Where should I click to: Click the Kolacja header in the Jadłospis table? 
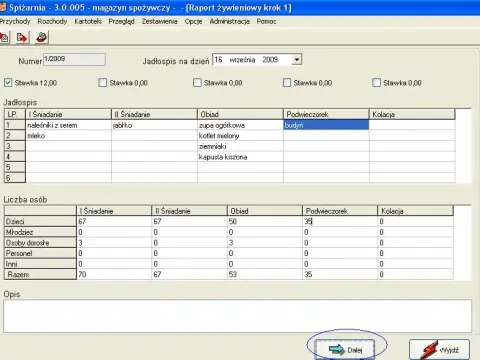[x=412, y=114]
